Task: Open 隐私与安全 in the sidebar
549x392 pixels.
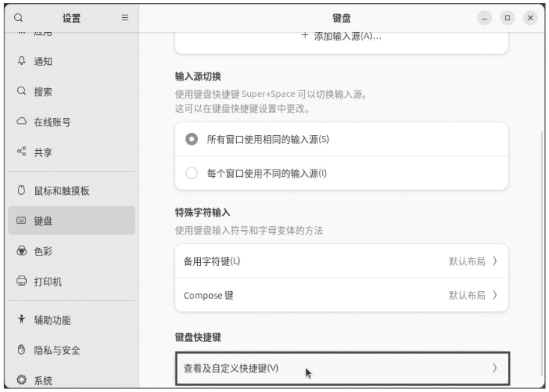Action: coord(58,351)
